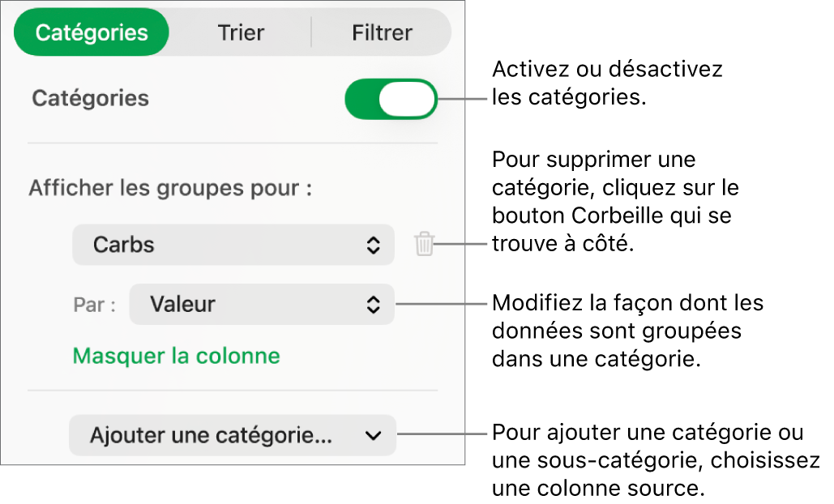Hide the column via the green link
The height and width of the screenshot is (504, 834).
click(x=176, y=355)
